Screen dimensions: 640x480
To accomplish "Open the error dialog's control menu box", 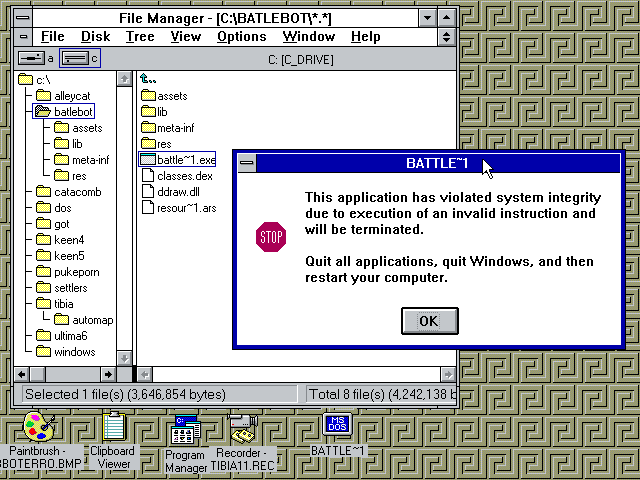I will coord(246,163).
